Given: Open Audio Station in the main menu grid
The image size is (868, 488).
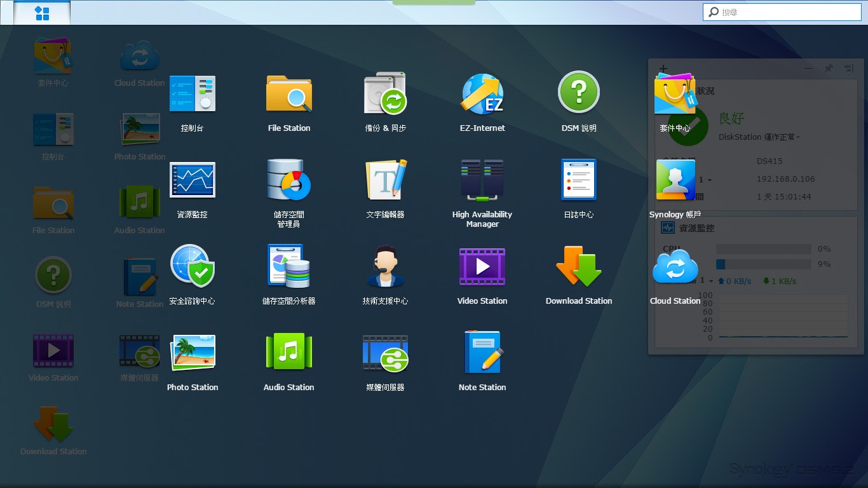Looking at the screenshot, I should pos(289,363).
